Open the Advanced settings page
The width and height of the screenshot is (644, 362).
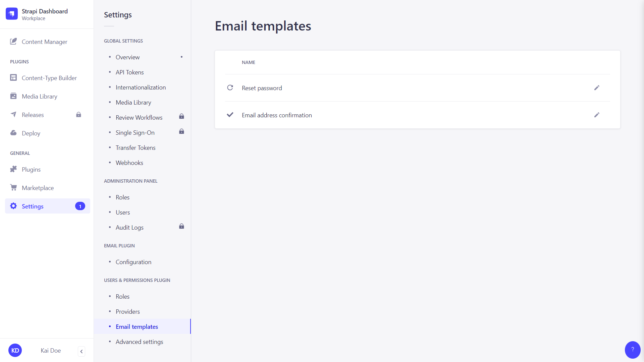pos(139,342)
